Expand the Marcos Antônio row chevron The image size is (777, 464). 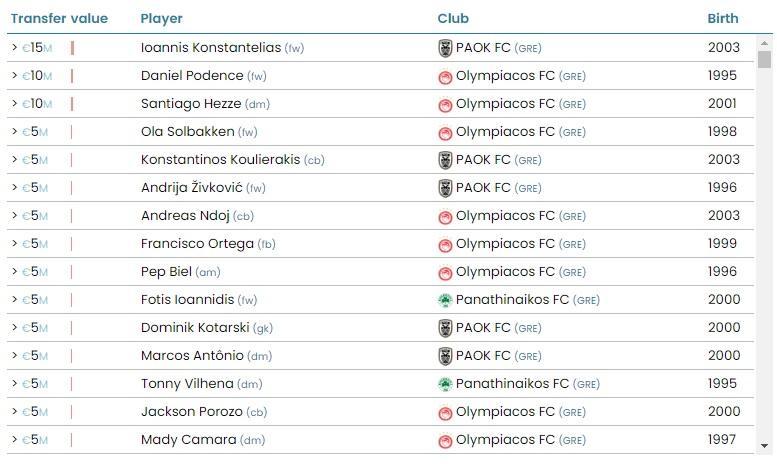click(x=14, y=355)
